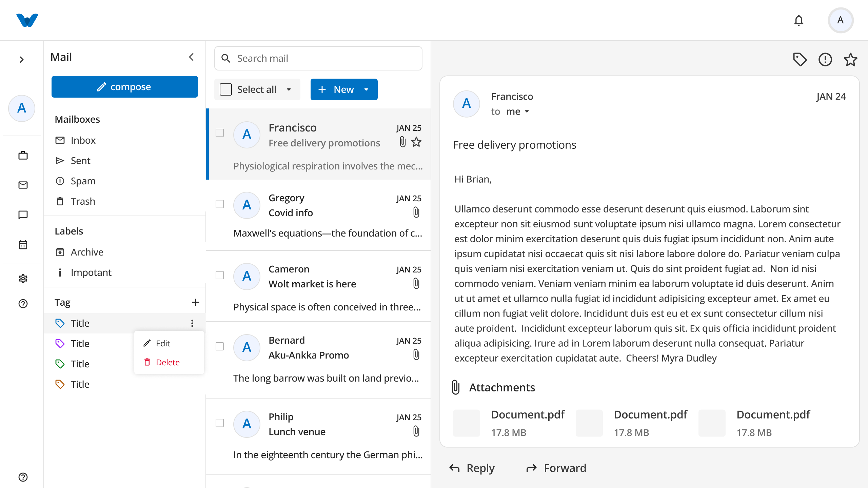
Task: Click in the Search mail field
Action: pos(318,58)
